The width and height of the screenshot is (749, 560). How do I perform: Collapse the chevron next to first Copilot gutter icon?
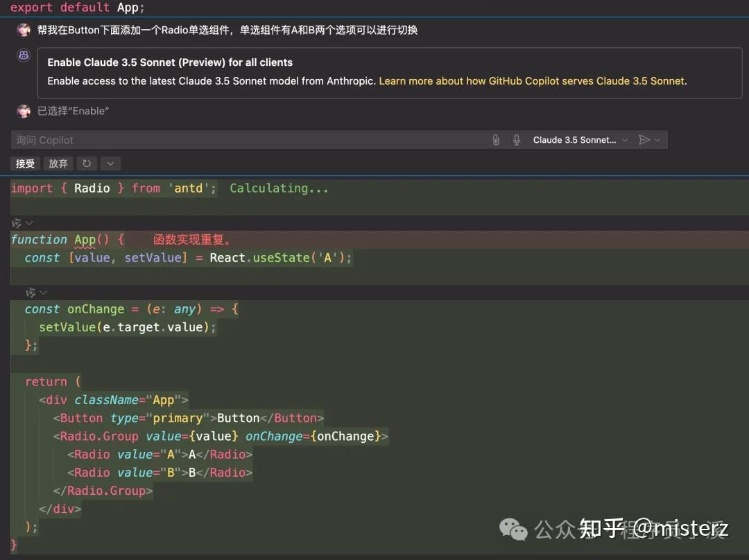pos(27,223)
